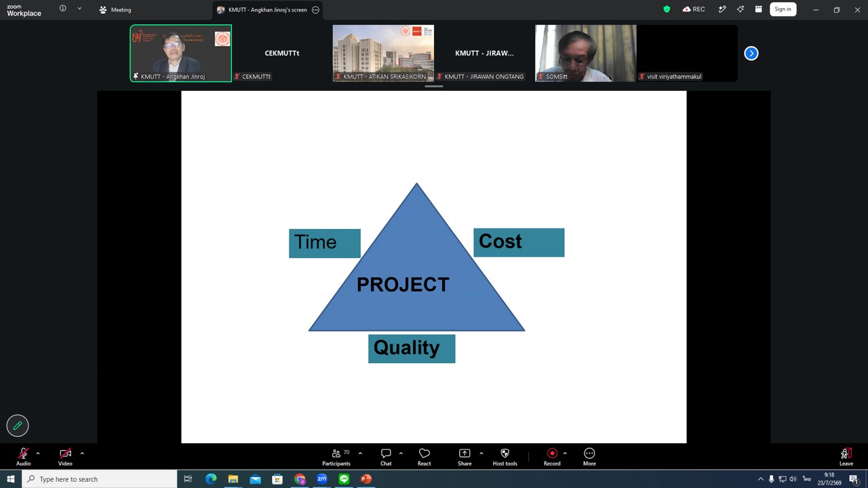The image size is (868, 488).
Task: Select KMUTT - JIRAWAN ONGTANG tile
Action: (x=484, y=53)
